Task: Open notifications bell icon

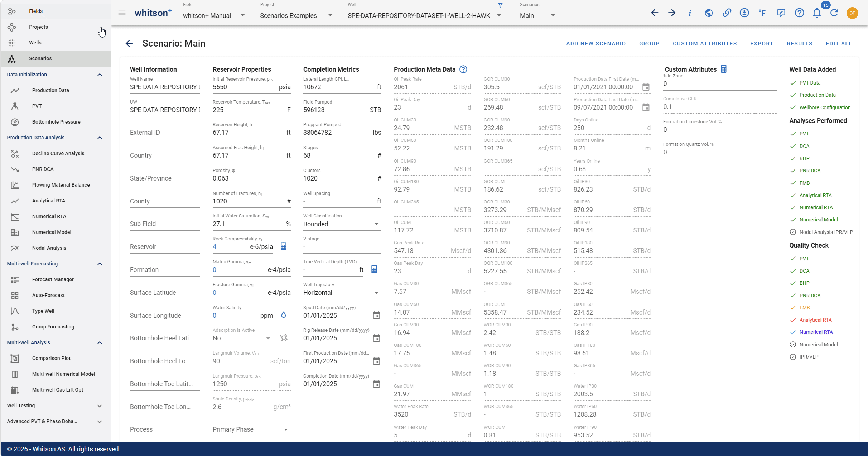Action: pyautogui.click(x=817, y=13)
